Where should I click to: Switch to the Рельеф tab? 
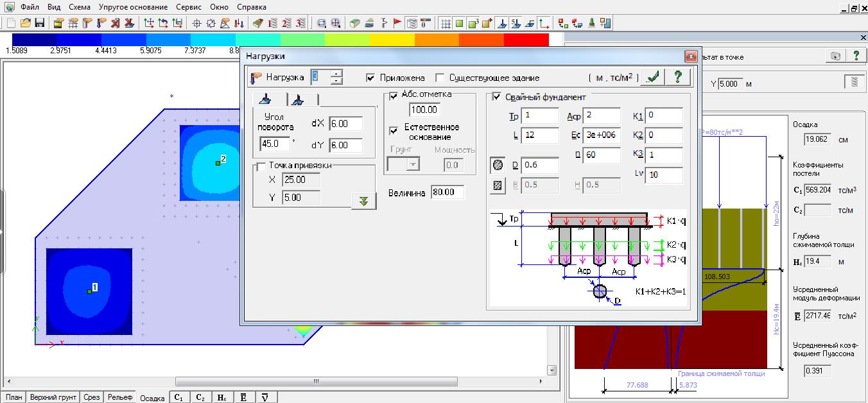pos(120,397)
